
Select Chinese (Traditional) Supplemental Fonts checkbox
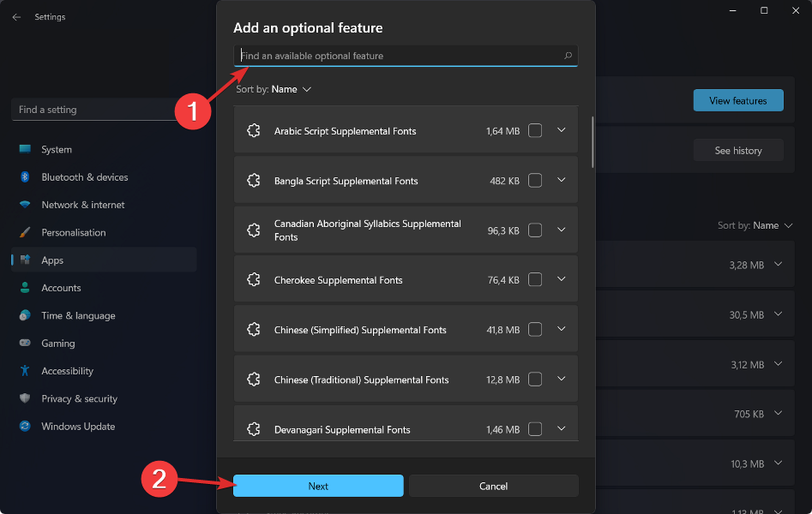[x=535, y=380]
